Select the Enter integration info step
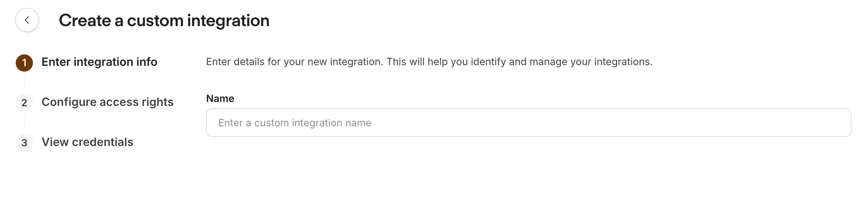The height and width of the screenshot is (224, 868). pos(99,62)
